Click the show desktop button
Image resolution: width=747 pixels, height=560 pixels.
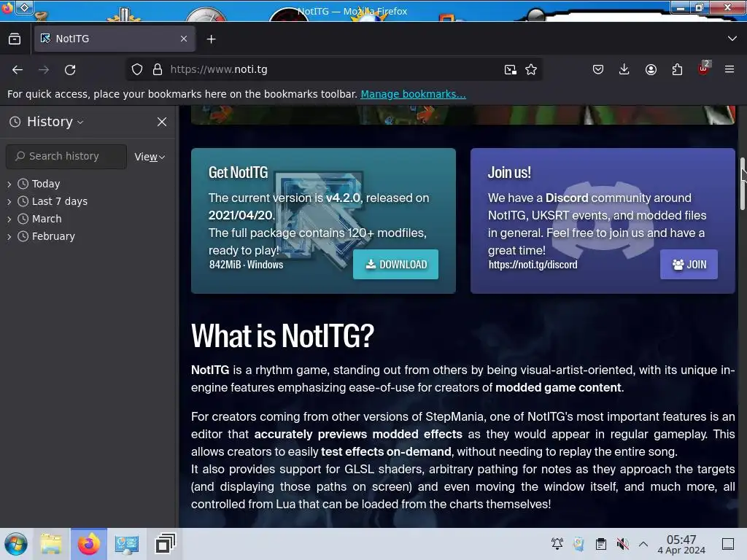728,544
